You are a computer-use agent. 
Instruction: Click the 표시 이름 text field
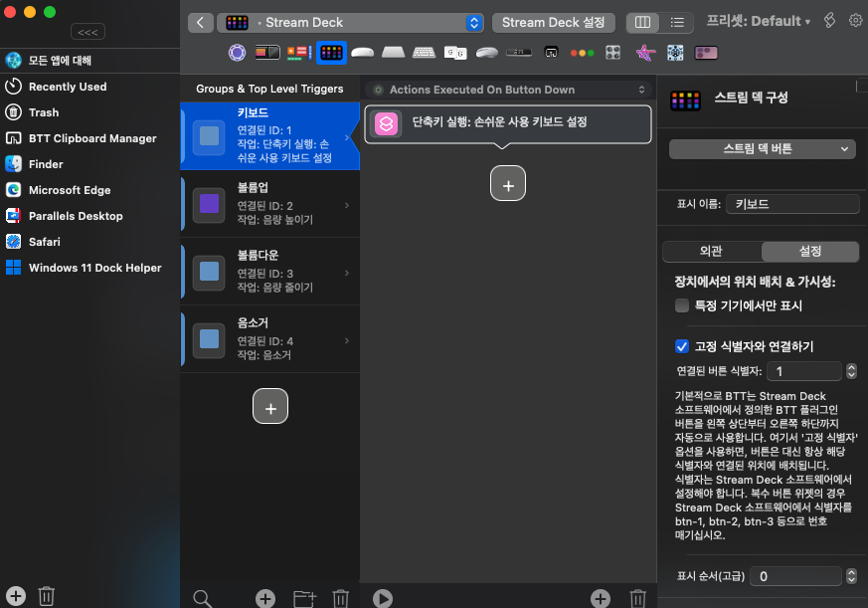click(x=791, y=204)
